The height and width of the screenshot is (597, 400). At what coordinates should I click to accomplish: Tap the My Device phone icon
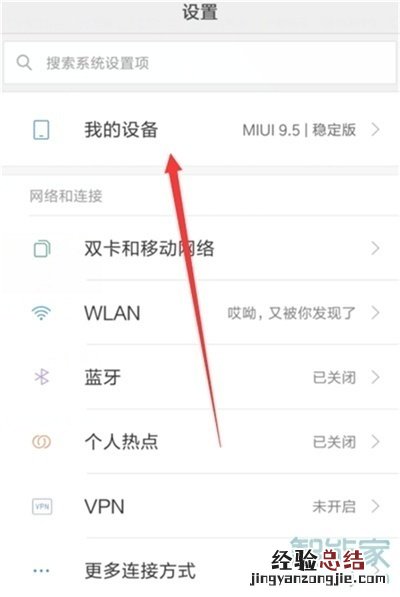pos(41,130)
